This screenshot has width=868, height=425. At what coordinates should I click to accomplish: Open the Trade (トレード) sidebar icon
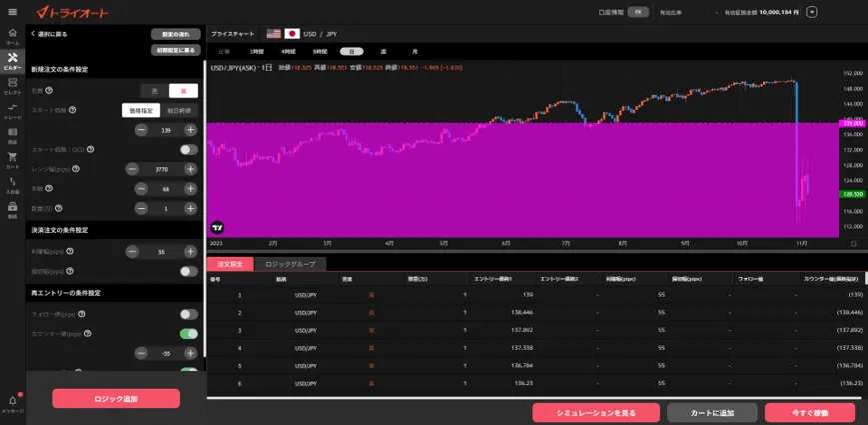pyautogui.click(x=12, y=108)
